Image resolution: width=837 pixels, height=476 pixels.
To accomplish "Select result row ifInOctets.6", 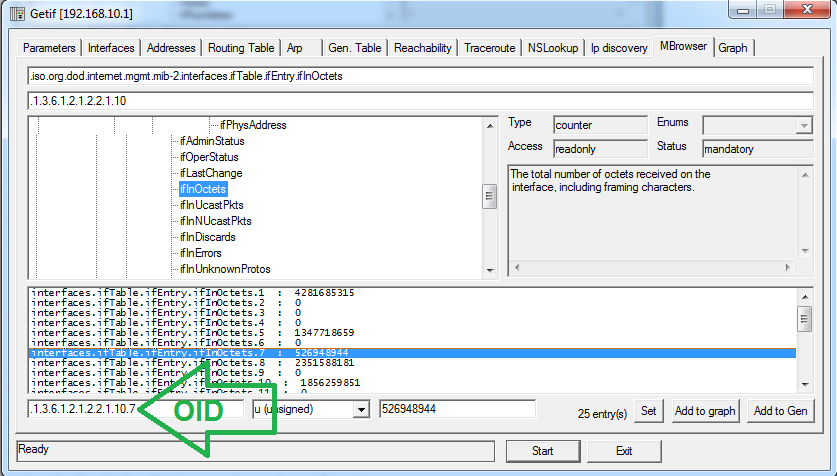I will click(412, 343).
